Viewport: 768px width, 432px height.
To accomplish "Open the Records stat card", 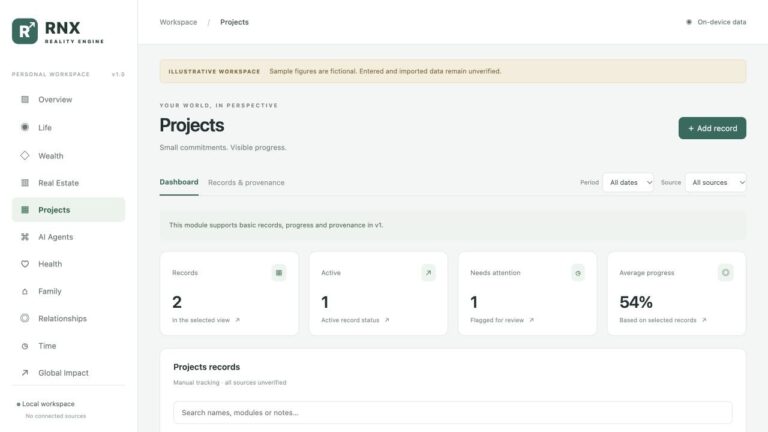I will pos(229,294).
